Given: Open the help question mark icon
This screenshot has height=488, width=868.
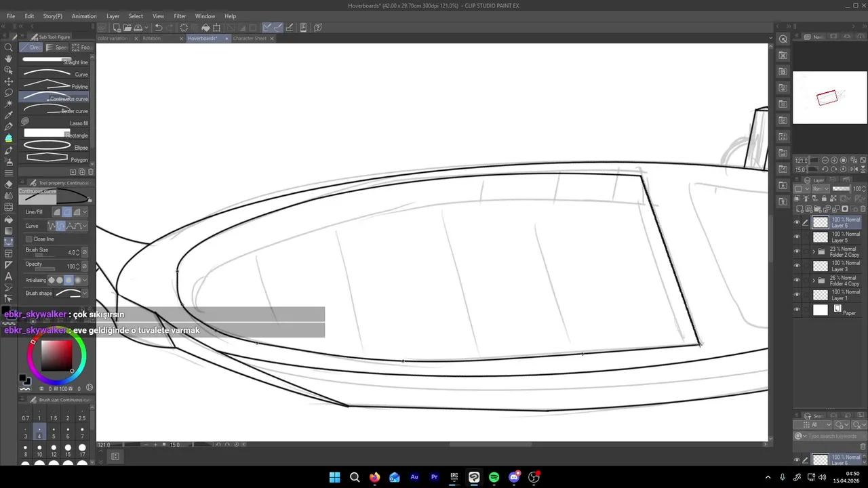Looking at the screenshot, I should coord(318,28).
